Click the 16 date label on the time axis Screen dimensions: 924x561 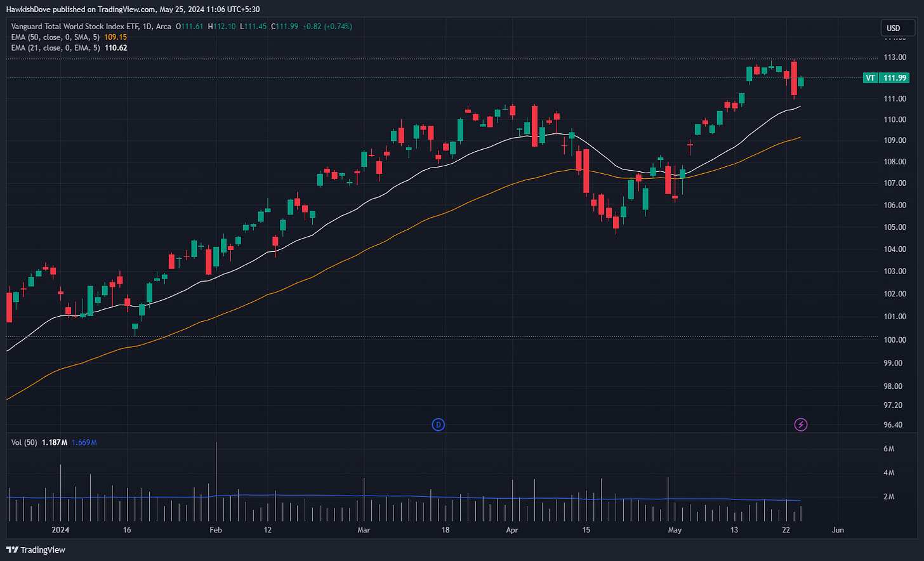click(127, 530)
